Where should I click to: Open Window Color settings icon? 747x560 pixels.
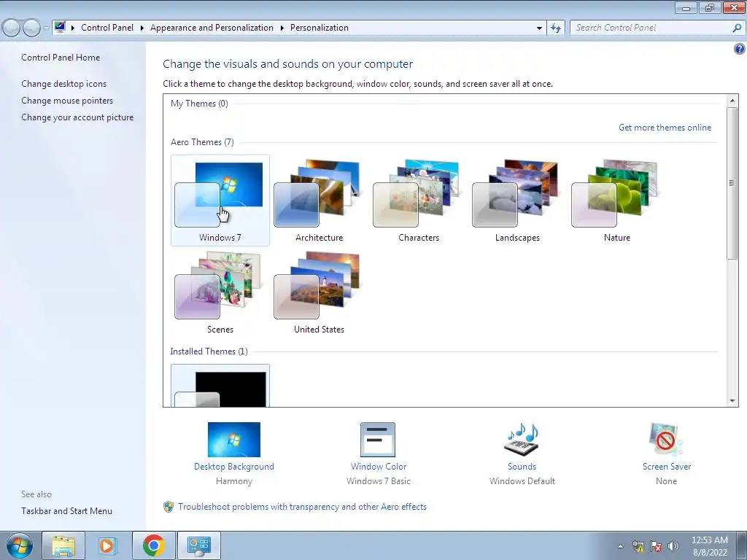pos(378,440)
